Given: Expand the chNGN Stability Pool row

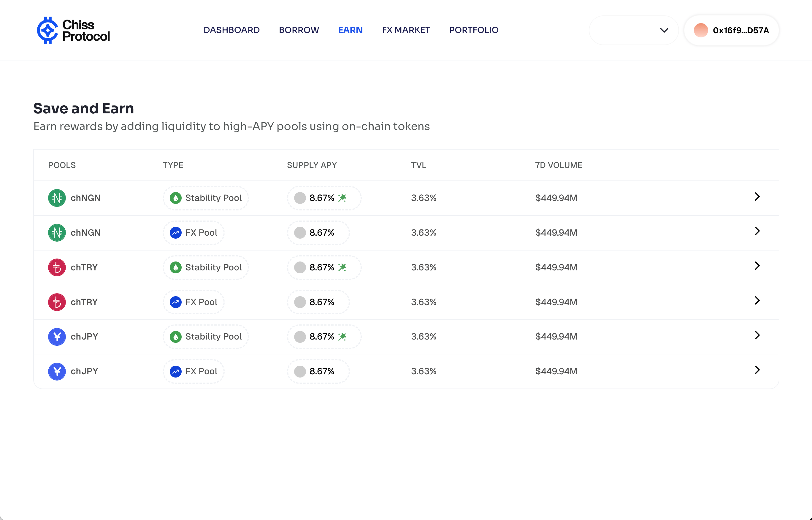Looking at the screenshot, I should [x=757, y=196].
